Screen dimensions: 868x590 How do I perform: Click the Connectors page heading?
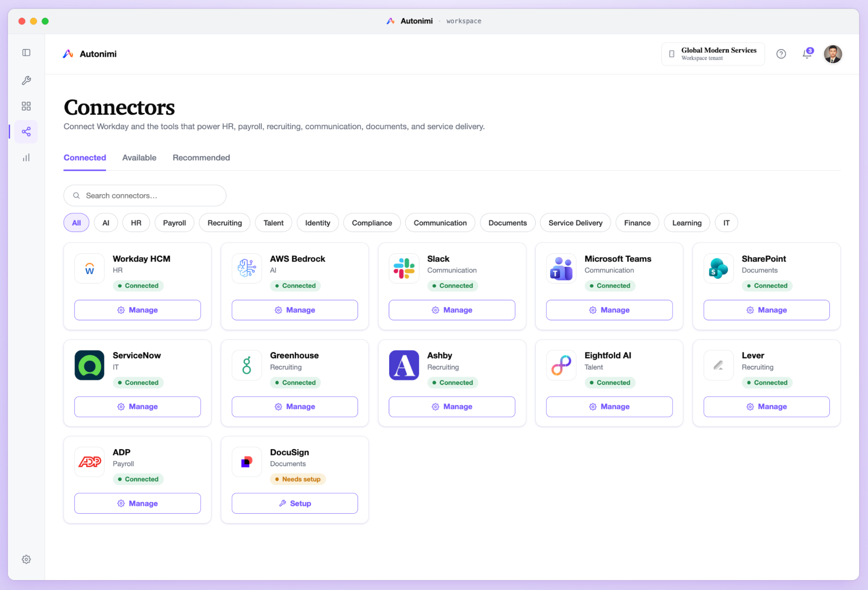click(x=119, y=108)
